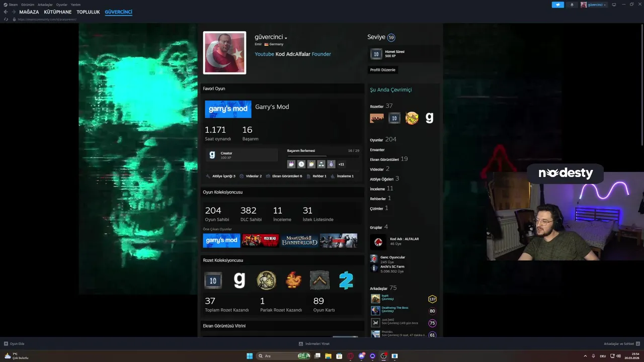The height and width of the screenshot is (362, 644).
Task: Open the Garry's Mod g badge in Rozet Koleksiyoncusu
Action: point(239,281)
